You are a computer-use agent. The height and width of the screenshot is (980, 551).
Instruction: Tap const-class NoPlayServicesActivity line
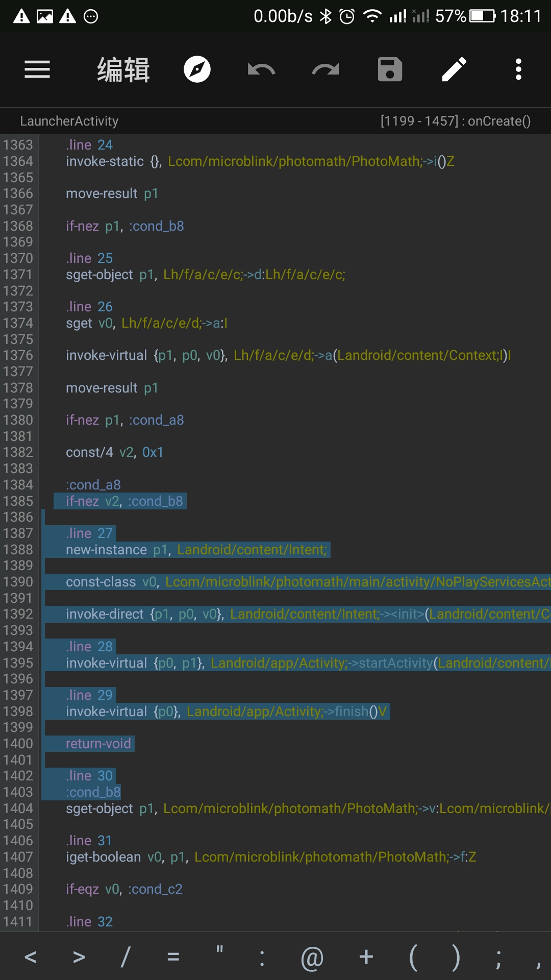point(308,582)
